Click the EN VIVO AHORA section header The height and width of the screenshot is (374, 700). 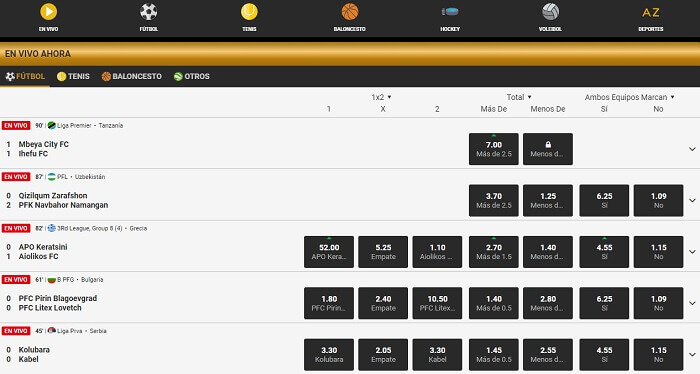350,54
